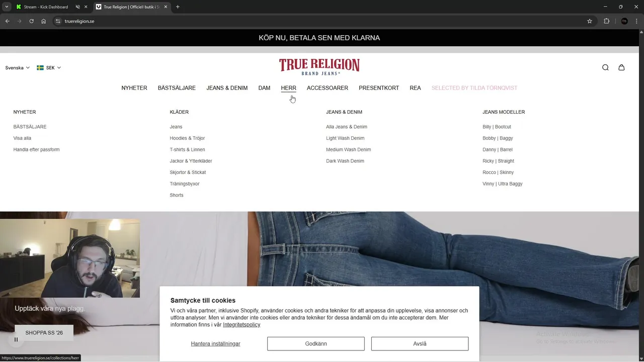Click the True Religion logo

click(319, 67)
